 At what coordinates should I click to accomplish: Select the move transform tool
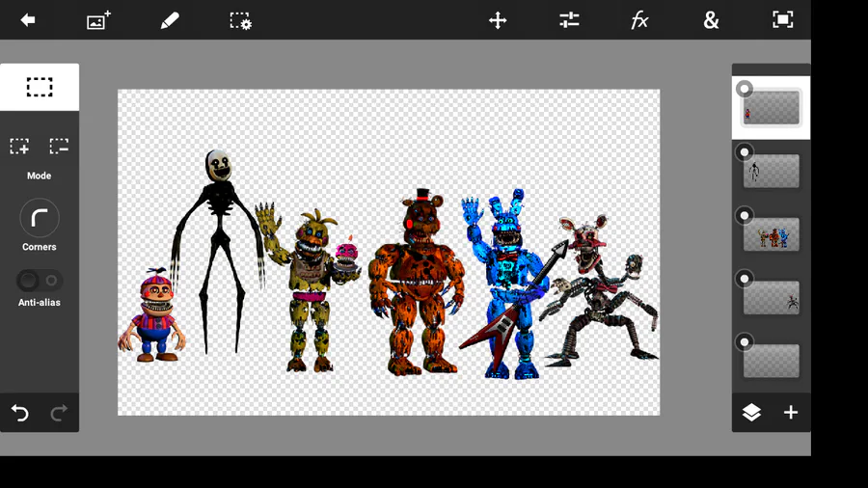point(498,20)
